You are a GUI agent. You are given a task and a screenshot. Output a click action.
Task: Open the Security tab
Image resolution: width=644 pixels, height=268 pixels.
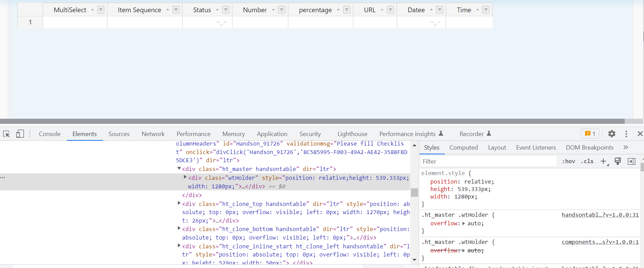click(x=310, y=134)
